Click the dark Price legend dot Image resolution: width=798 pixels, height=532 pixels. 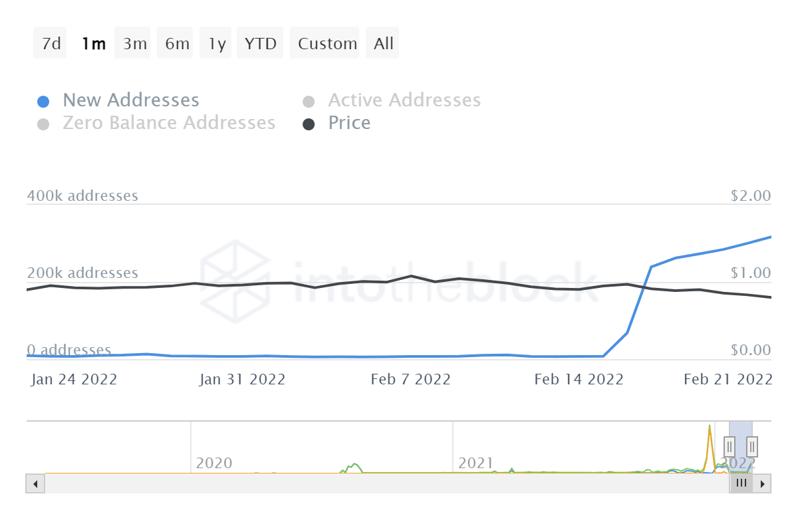coord(310,124)
